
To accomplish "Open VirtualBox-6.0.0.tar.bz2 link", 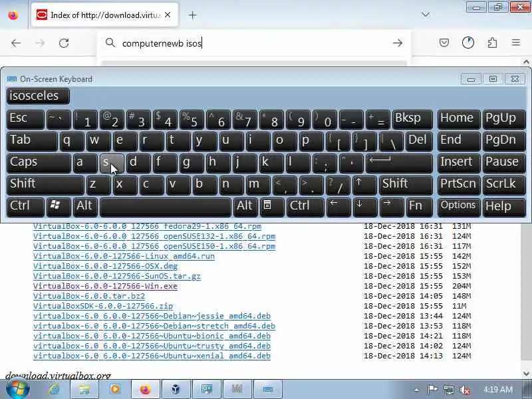I will point(89,296).
